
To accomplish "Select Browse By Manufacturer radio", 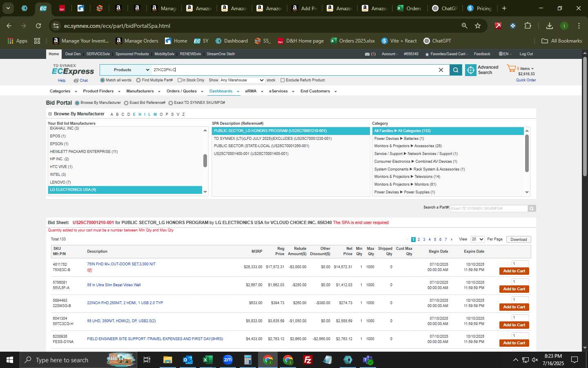I will [77, 103].
